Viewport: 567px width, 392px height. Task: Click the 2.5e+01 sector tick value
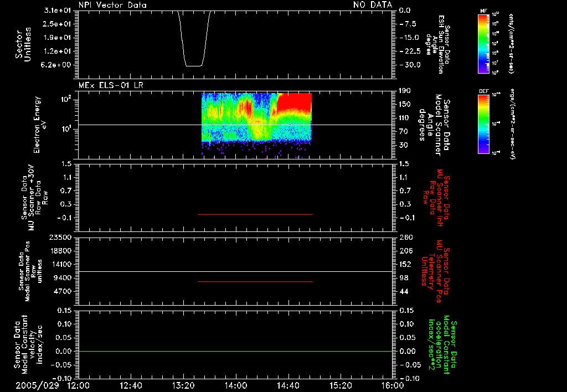click(58, 24)
